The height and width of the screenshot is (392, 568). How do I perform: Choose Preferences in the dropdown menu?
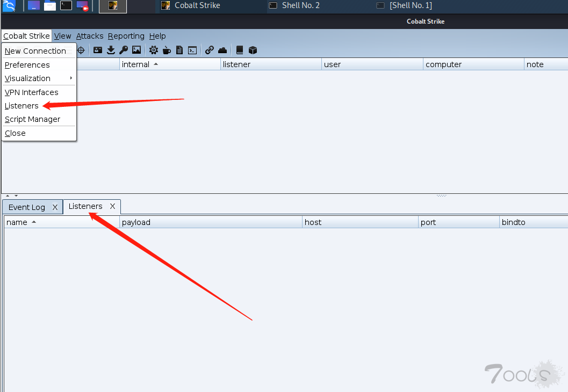(39, 65)
